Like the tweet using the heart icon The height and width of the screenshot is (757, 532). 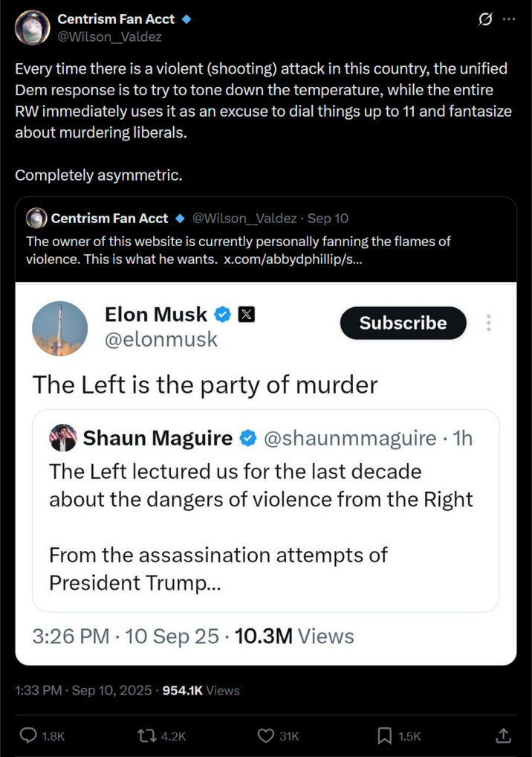coord(265,735)
